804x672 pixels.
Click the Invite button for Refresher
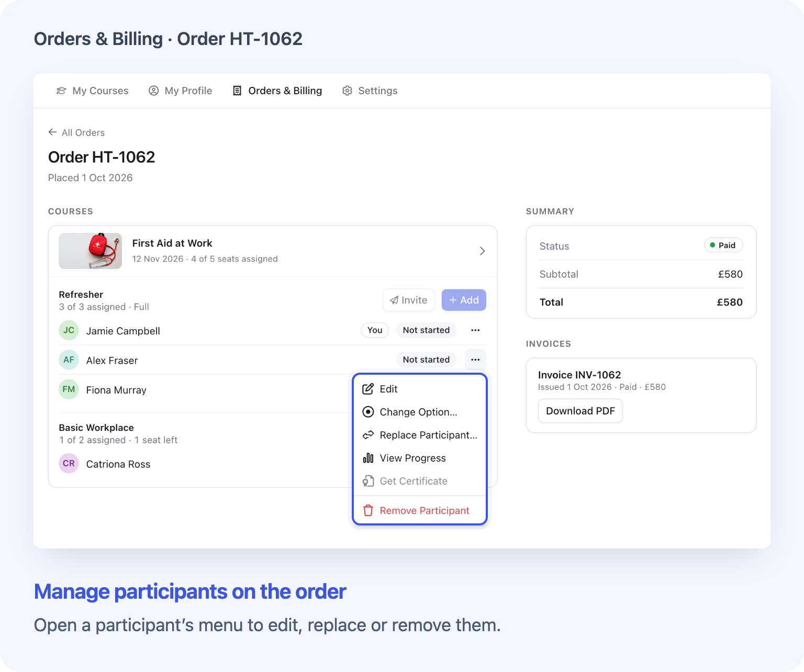409,300
